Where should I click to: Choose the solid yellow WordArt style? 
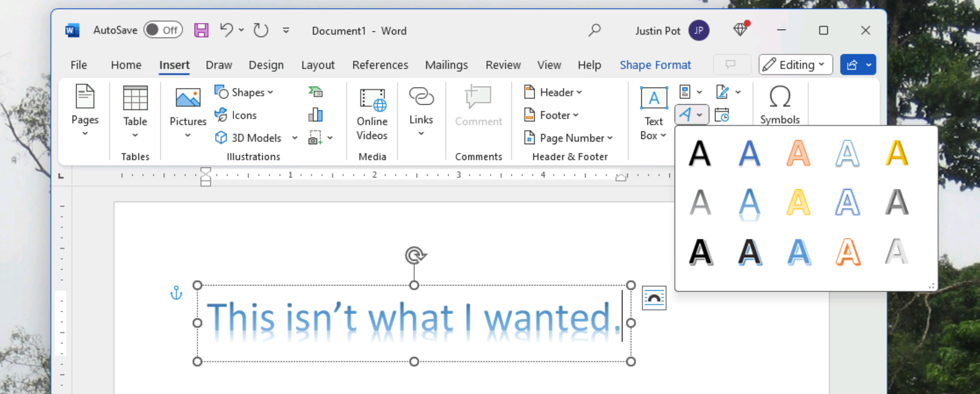coord(896,154)
